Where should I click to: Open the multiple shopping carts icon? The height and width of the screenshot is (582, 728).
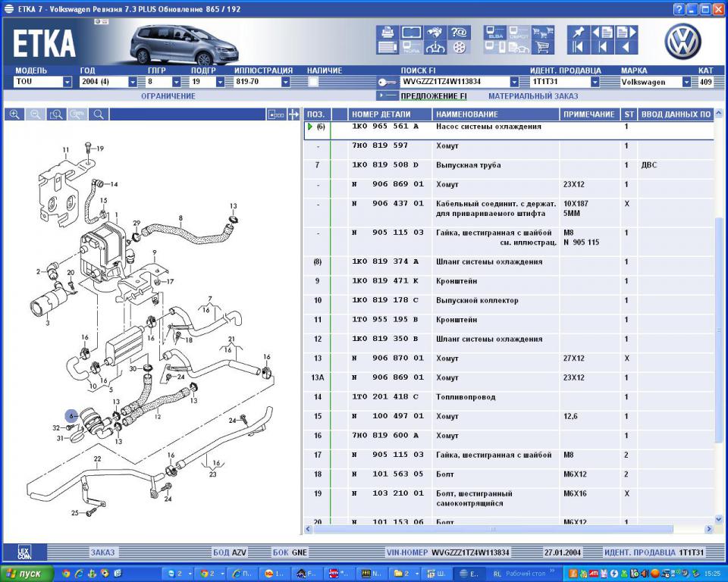542,33
